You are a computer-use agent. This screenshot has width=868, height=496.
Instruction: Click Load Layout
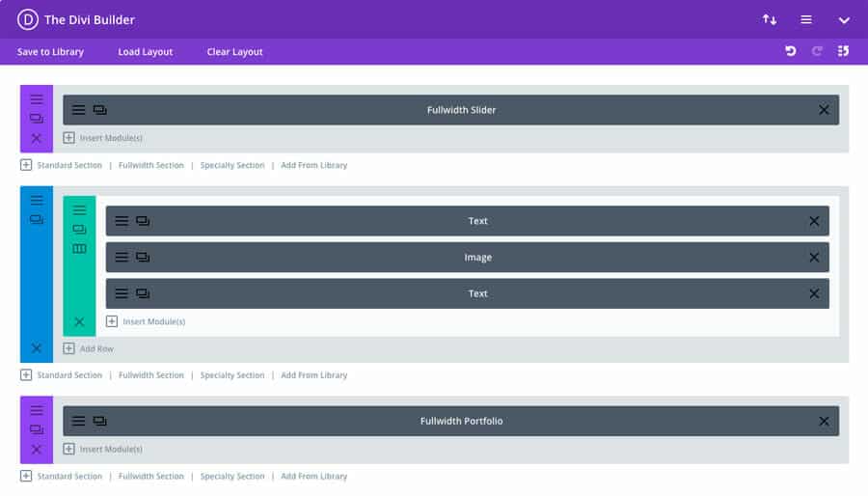pyautogui.click(x=145, y=51)
